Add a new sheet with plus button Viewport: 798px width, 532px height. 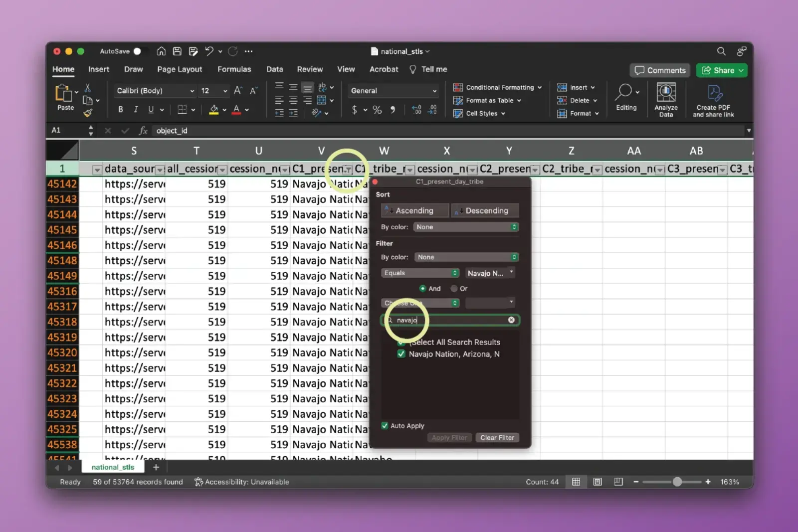pos(156,467)
